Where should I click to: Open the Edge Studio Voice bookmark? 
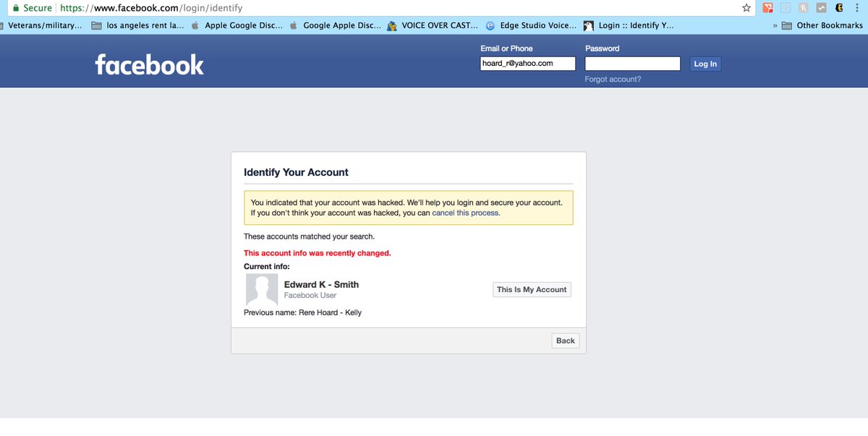(531, 25)
